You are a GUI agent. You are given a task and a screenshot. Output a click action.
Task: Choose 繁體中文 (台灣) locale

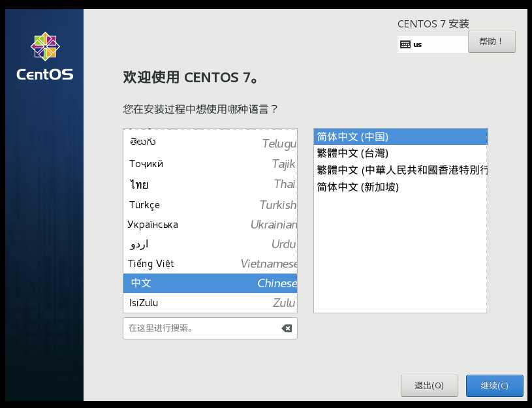click(x=400, y=153)
